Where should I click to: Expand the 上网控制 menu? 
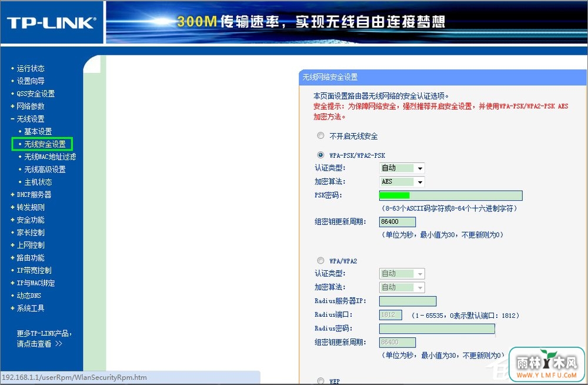tap(31, 245)
